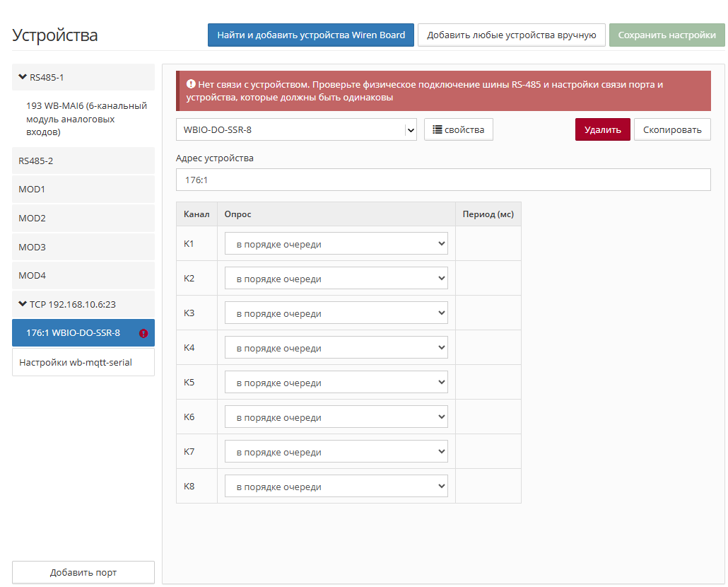Screen dimensions: 728x587
Task: Open the WBIO-DO-SSR-8 device type dropdown
Action: (x=296, y=129)
